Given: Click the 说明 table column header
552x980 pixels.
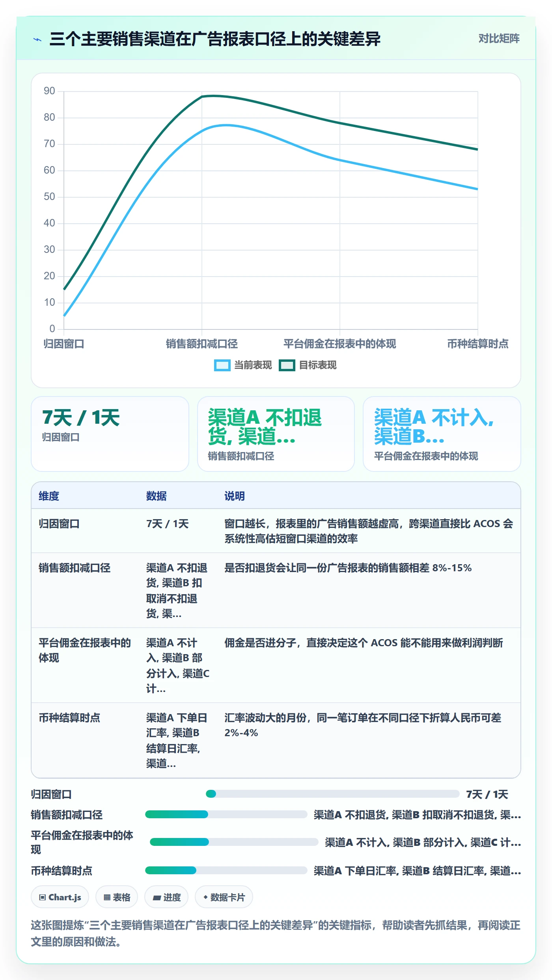Looking at the screenshot, I should click(235, 496).
